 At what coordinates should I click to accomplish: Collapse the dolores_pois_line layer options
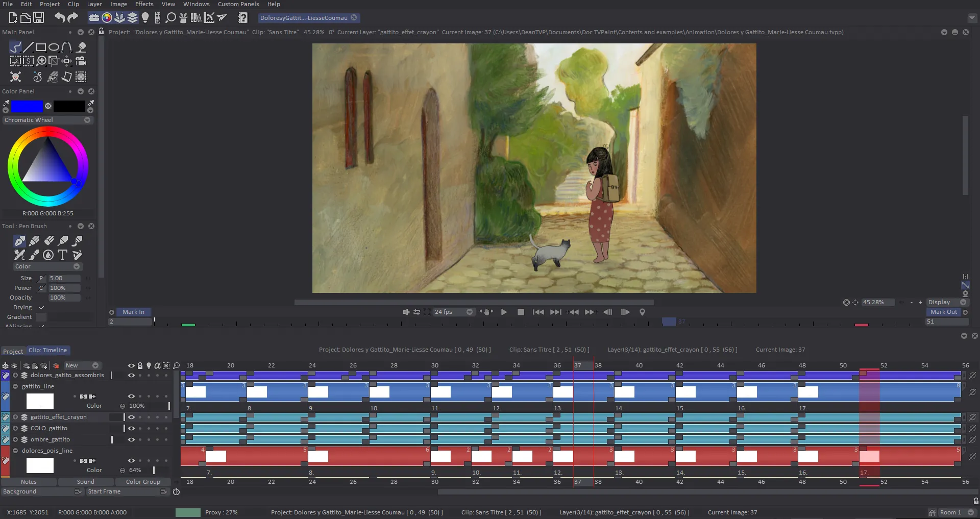pyautogui.click(x=15, y=451)
